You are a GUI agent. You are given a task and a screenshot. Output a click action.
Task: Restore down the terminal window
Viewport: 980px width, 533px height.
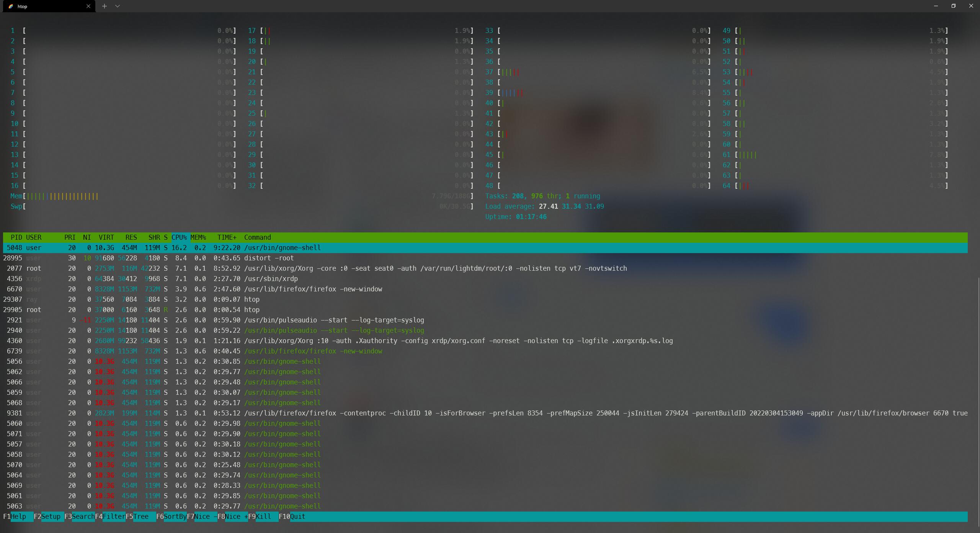pos(953,6)
